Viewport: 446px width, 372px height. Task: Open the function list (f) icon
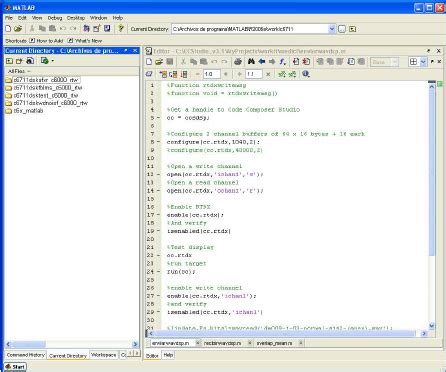pyautogui.click(x=283, y=62)
